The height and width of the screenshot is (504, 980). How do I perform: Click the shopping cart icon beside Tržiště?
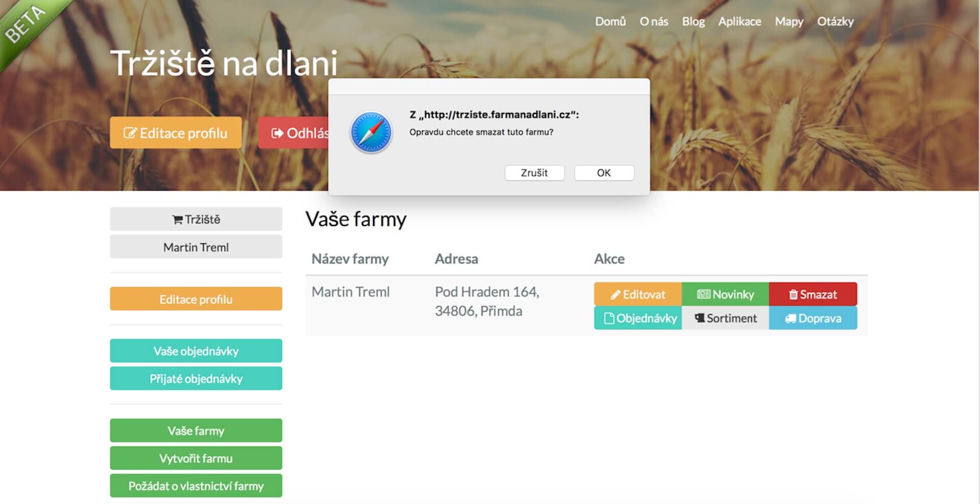tap(177, 220)
